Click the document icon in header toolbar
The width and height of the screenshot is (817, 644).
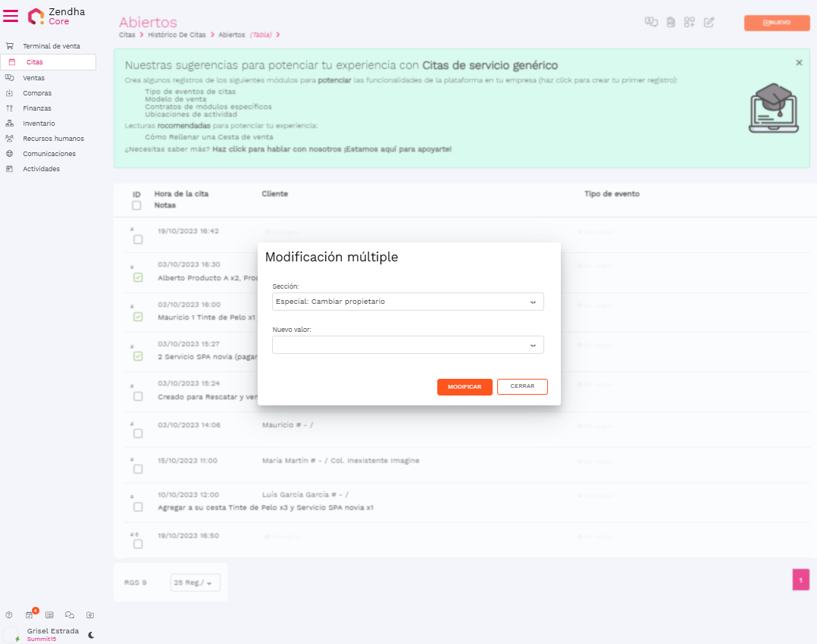pos(671,23)
